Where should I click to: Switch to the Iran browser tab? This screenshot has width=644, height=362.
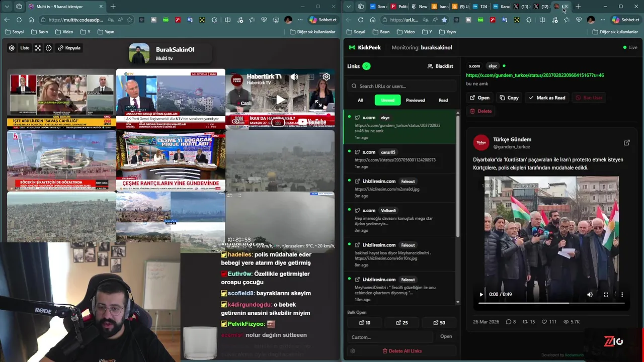(440, 7)
